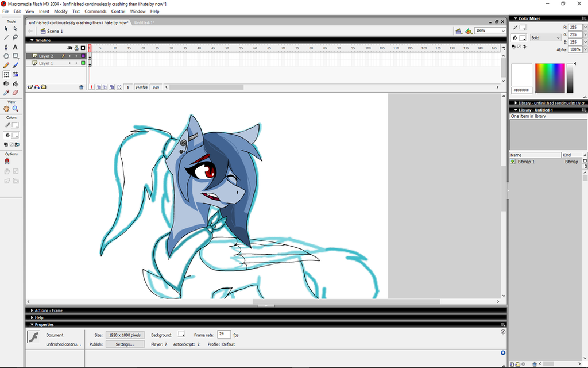The image size is (588, 368).
Task: Toggle Snap to Objects magnet option
Action: [7, 162]
